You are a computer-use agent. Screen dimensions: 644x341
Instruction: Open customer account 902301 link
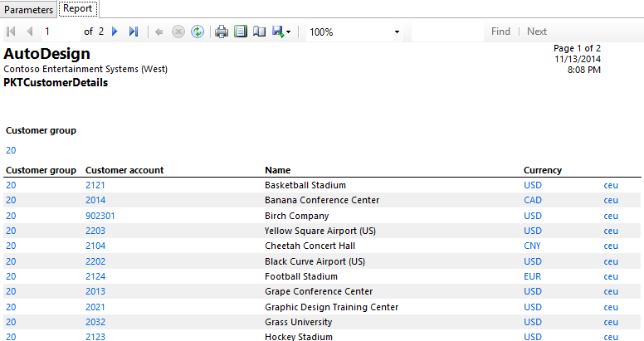click(x=100, y=216)
